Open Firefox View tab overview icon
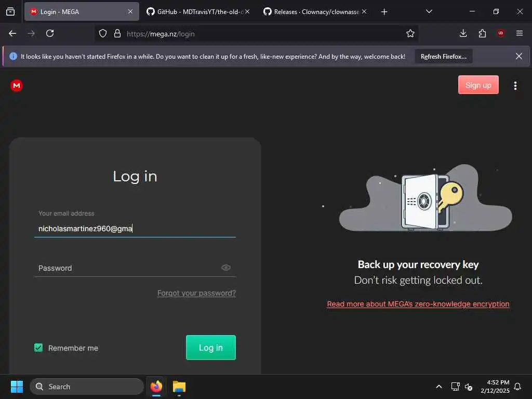 click(10, 12)
